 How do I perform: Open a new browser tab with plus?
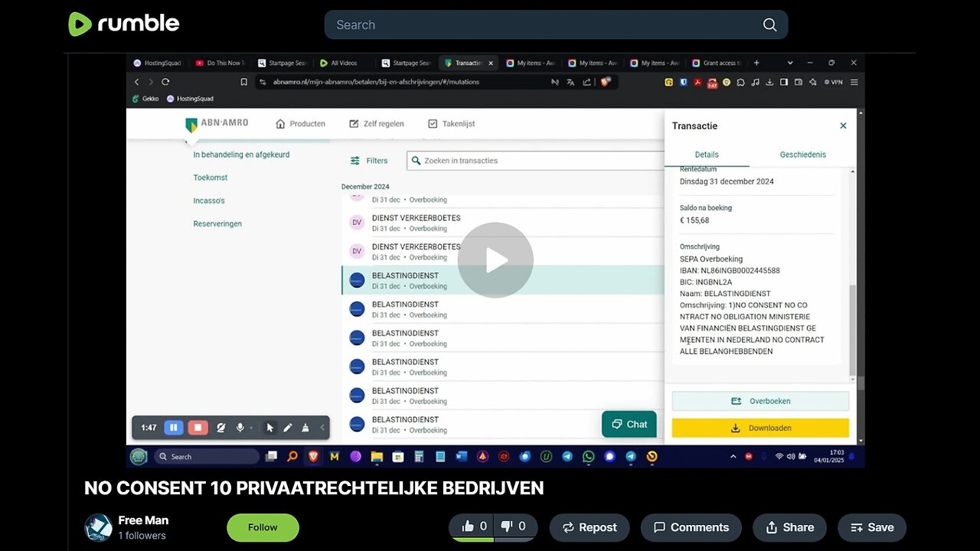coord(756,63)
